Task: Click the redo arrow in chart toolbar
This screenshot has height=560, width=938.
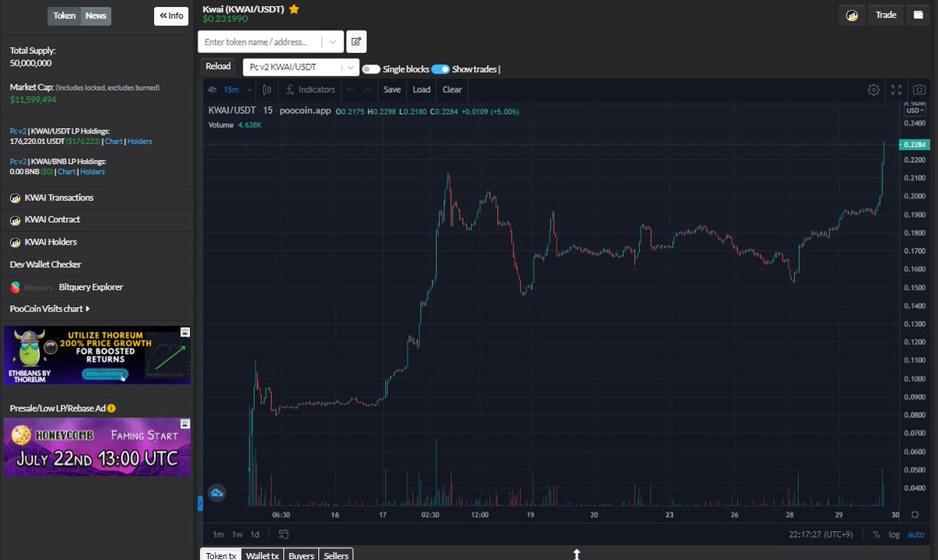Action: (367, 90)
